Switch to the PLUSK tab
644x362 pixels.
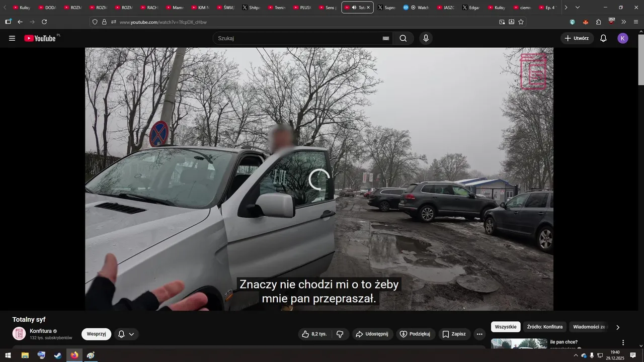pos(301,8)
